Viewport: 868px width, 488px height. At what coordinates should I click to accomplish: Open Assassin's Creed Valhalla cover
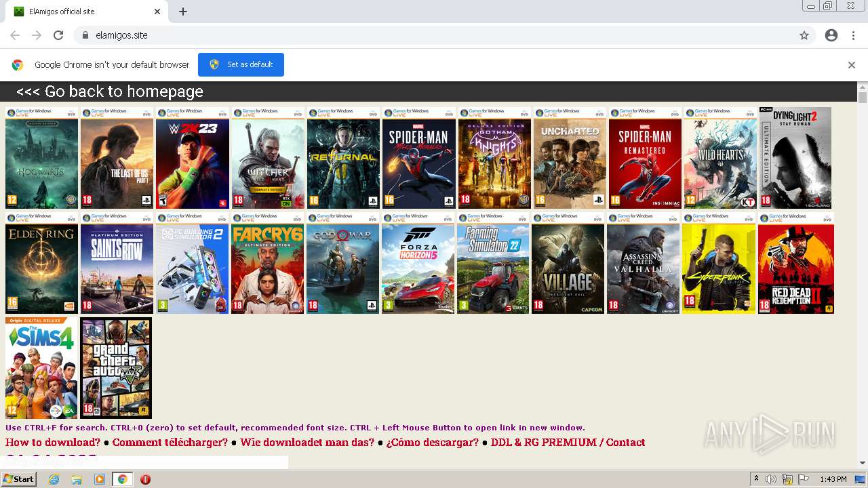point(644,263)
